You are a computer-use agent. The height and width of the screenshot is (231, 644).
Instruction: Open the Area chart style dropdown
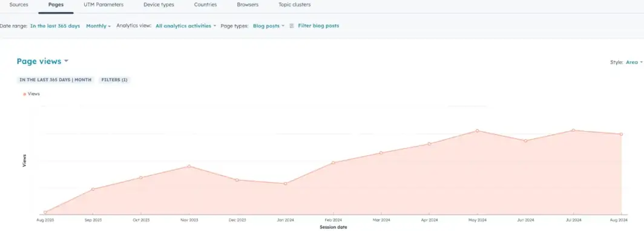coord(634,62)
